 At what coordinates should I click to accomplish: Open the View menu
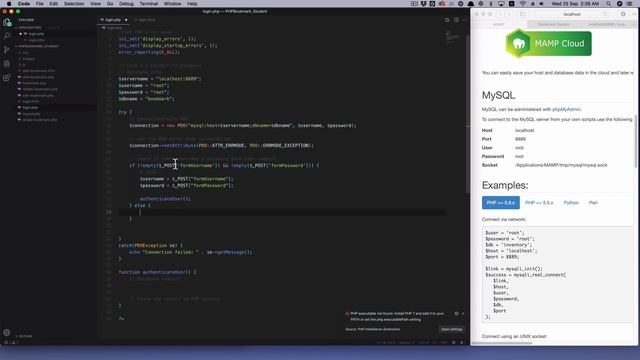point(96,4)
